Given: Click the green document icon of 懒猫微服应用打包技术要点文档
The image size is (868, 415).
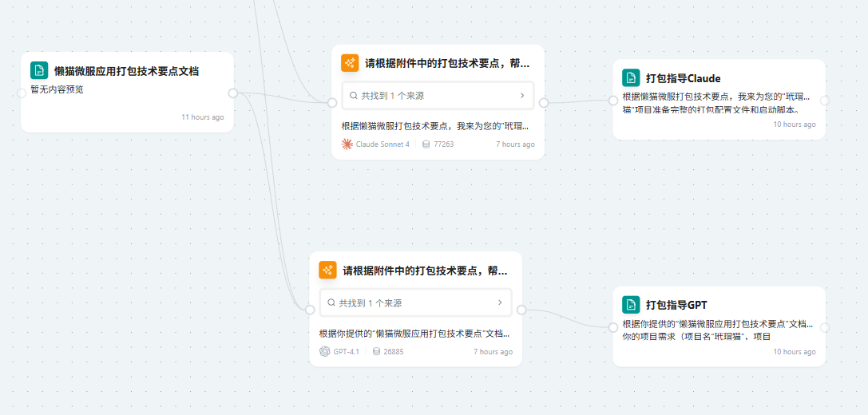Looking at the screenshot, I should [x=39, y=70].
